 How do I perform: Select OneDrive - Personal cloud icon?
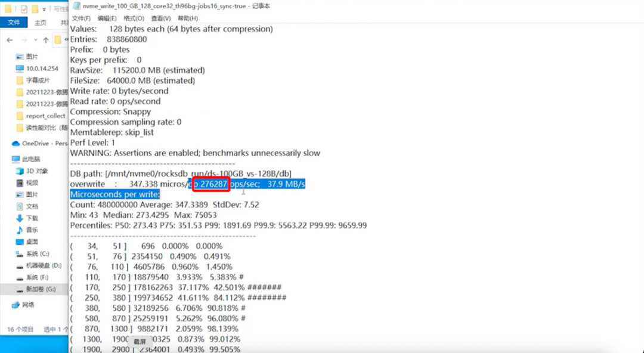click(x=16, y=144)
